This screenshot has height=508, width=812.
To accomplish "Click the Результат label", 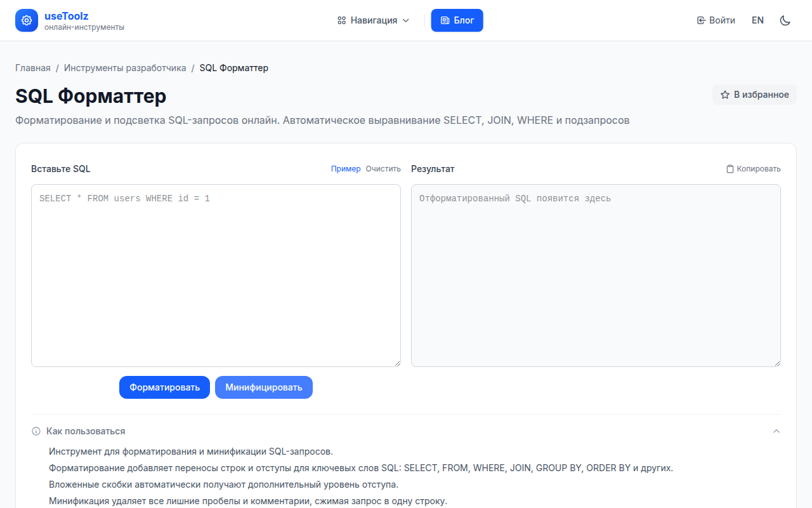I will pos(433,169).
